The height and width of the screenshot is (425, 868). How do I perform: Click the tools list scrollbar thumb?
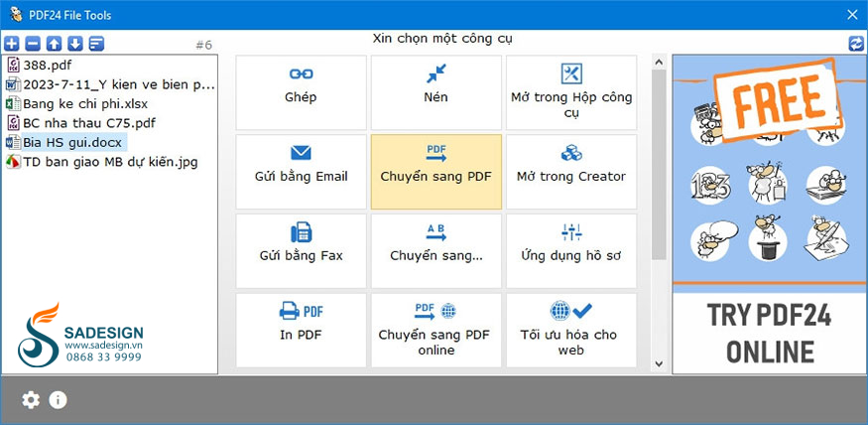click(x=659, y=165)
